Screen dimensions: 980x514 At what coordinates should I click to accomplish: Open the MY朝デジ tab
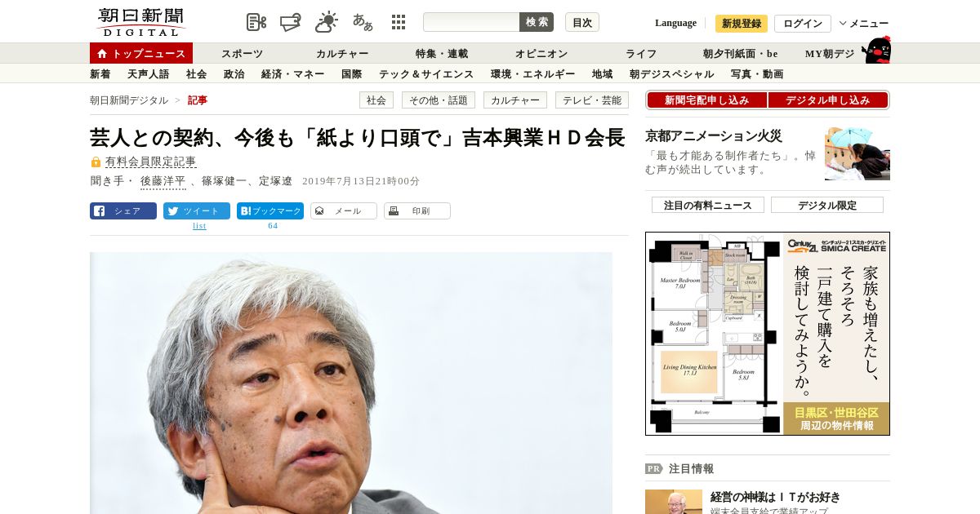(830, 54)
